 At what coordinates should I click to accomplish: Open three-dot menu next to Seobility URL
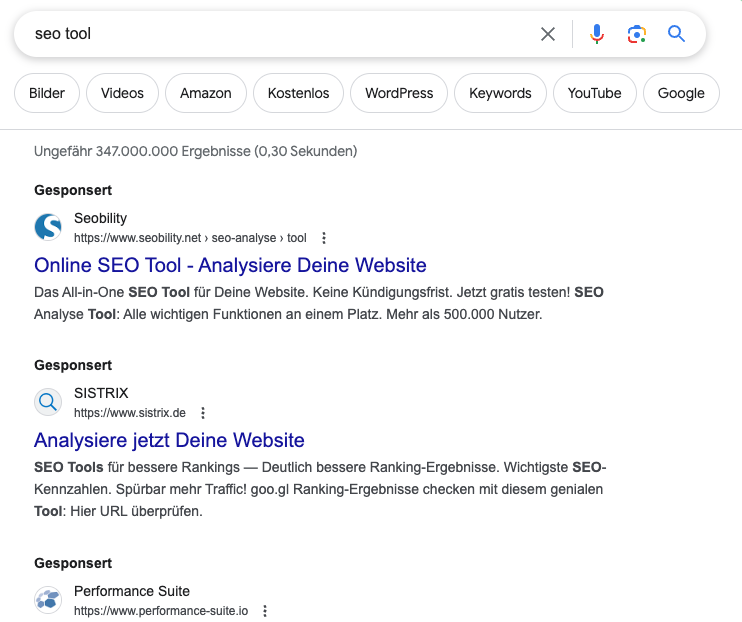[x=324, y=238]
